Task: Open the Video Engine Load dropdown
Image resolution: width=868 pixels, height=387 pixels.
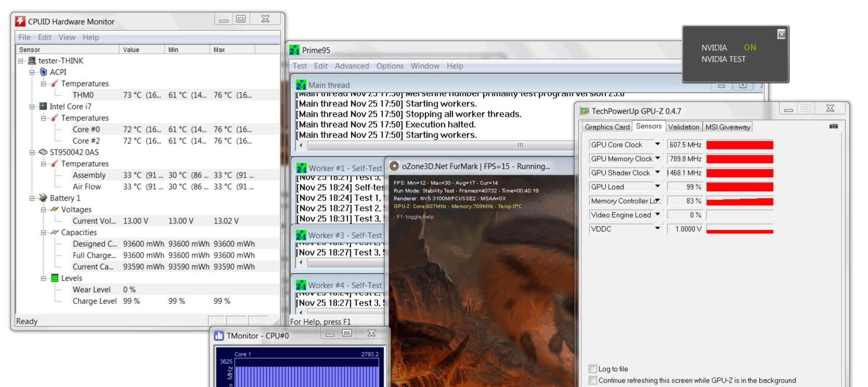Action: 657,214
